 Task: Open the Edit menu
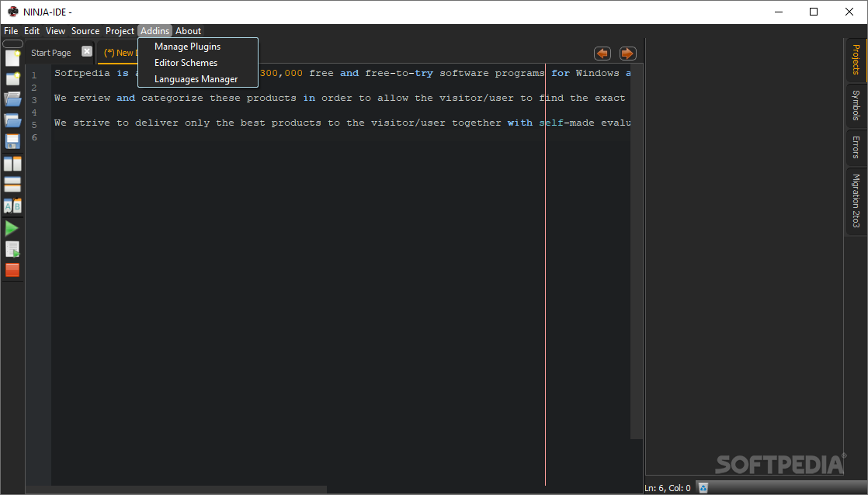pyautogui.click(x=32, y=31)
